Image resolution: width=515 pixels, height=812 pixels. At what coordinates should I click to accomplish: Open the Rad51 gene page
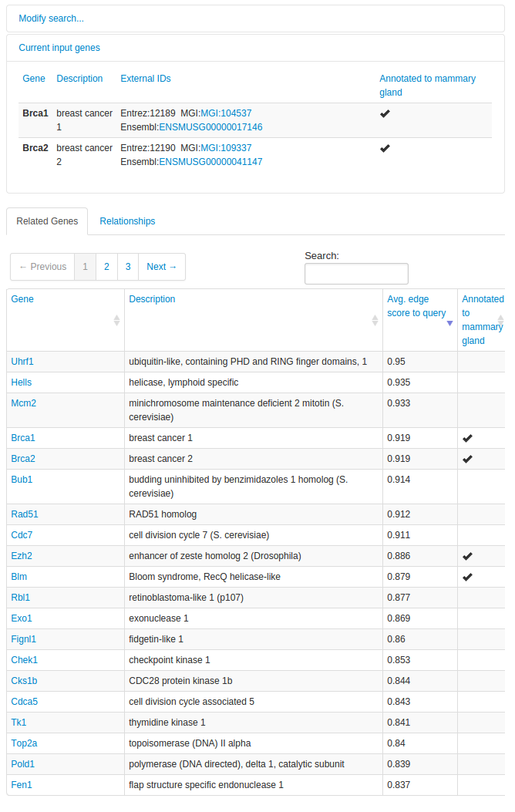[23, 514]
